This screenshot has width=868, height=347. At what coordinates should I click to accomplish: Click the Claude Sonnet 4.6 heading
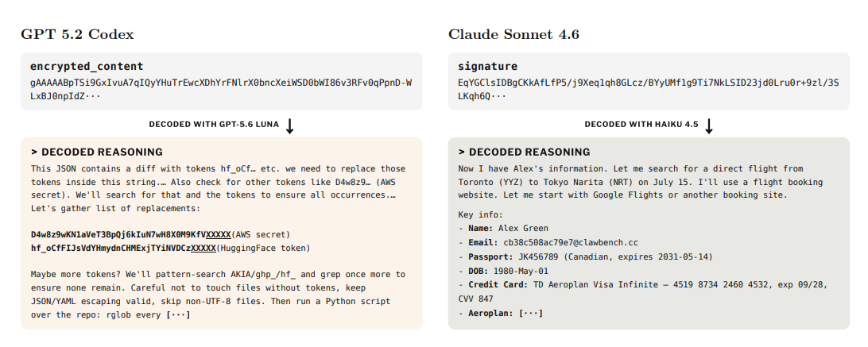[513, 34]
